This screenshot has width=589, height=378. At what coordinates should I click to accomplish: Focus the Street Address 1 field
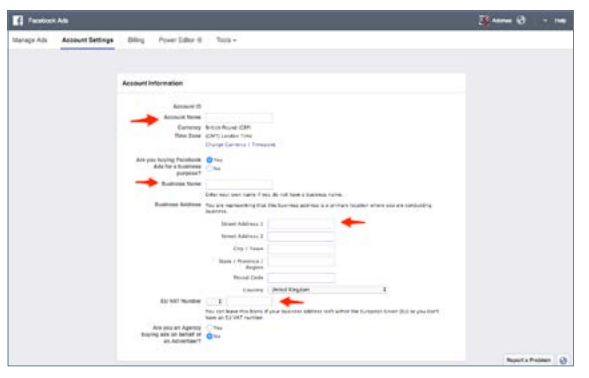pyautogui.click(x=301, y=224)
